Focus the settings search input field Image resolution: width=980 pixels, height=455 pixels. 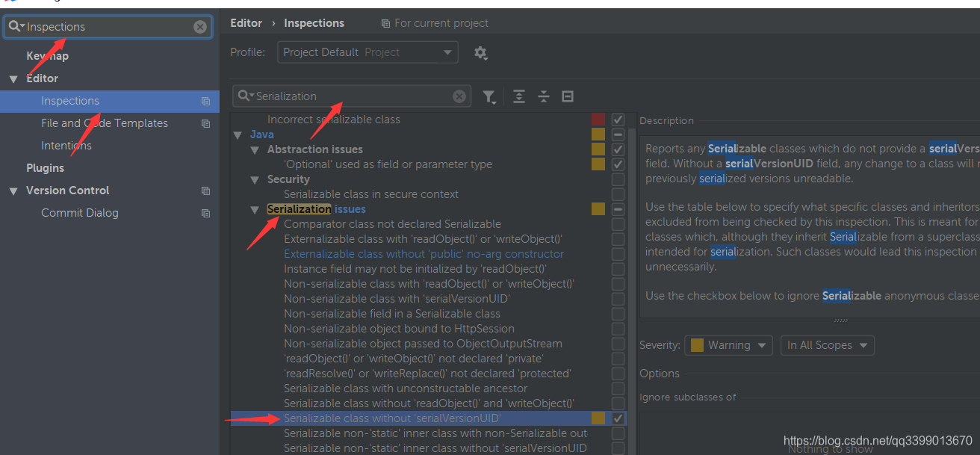pyautogui.click(x=109, y=27)
